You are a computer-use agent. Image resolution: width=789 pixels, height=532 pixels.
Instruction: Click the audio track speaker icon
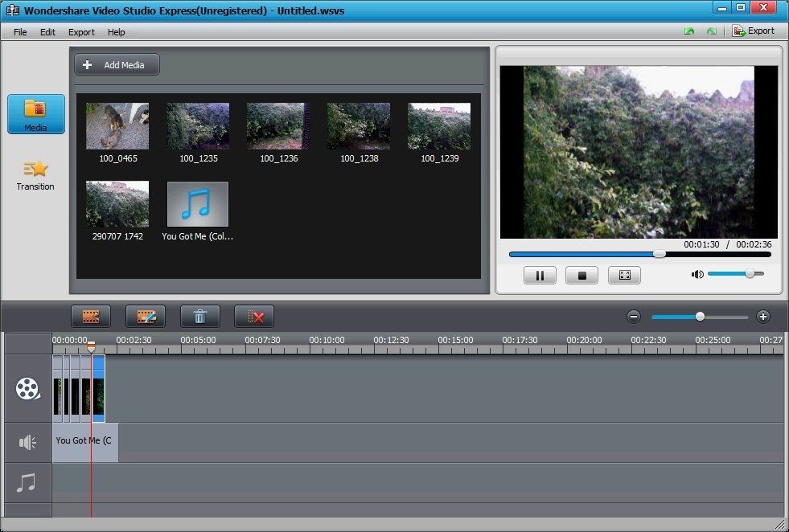pos(27,441)
